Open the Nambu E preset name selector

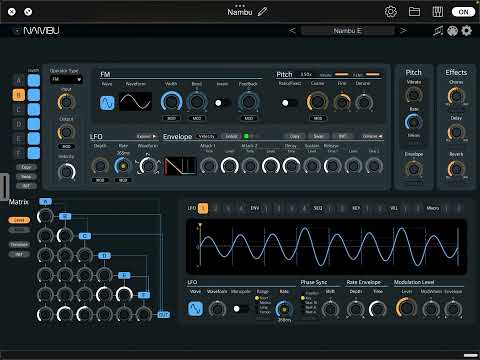click(x=348, y=31)
